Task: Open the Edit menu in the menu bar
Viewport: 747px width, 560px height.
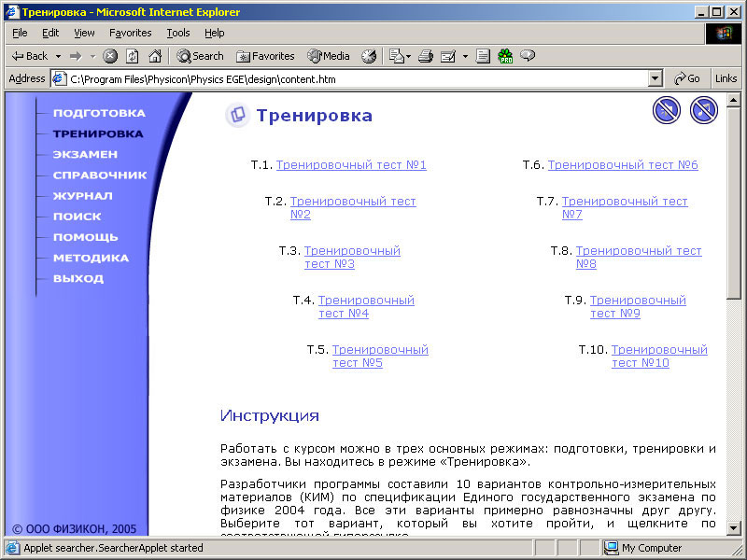Action: tap(50, 33)
